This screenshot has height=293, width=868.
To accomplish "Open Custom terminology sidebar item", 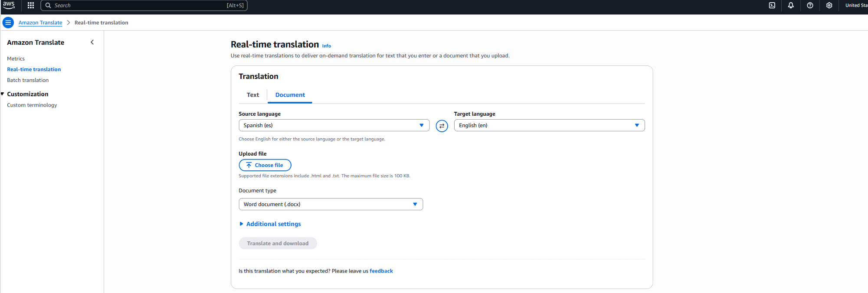I will pyautogui.click(x=32, y=105).
